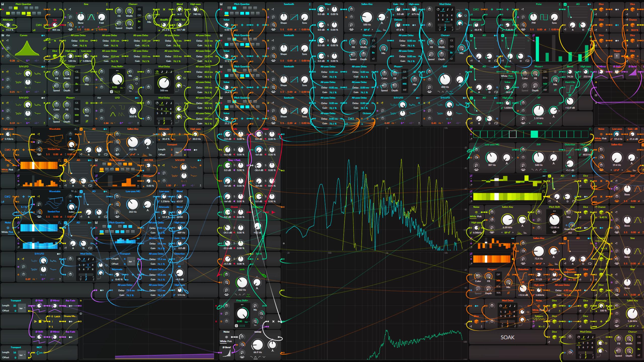Open bar dropdown in Transport with Length 16
644x362 pixels.
coord(22,355)
